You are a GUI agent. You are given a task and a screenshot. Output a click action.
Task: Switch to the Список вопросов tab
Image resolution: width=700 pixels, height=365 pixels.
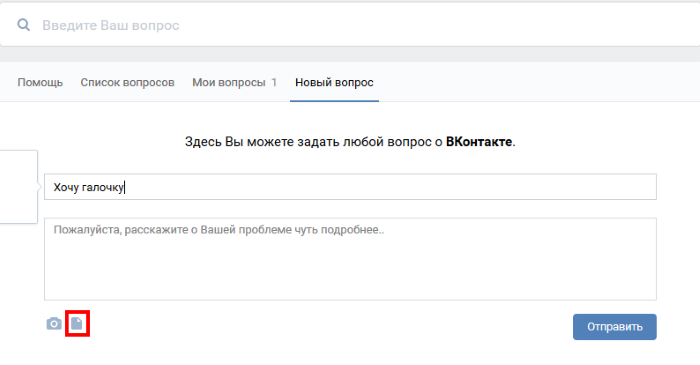(x=127, y=83)
